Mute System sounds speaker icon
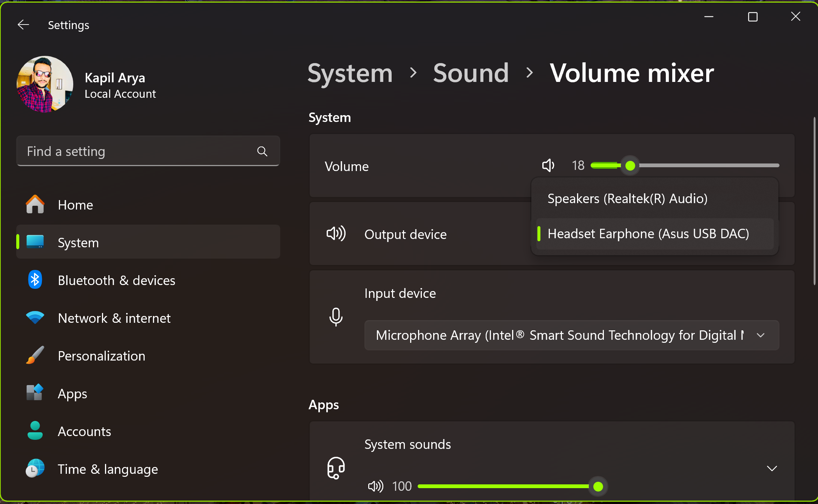 pos(375,486)
